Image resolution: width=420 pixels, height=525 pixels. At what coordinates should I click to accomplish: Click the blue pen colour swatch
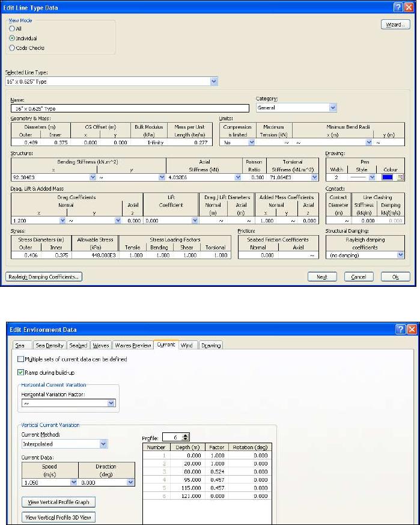click(x=389, y=177)
